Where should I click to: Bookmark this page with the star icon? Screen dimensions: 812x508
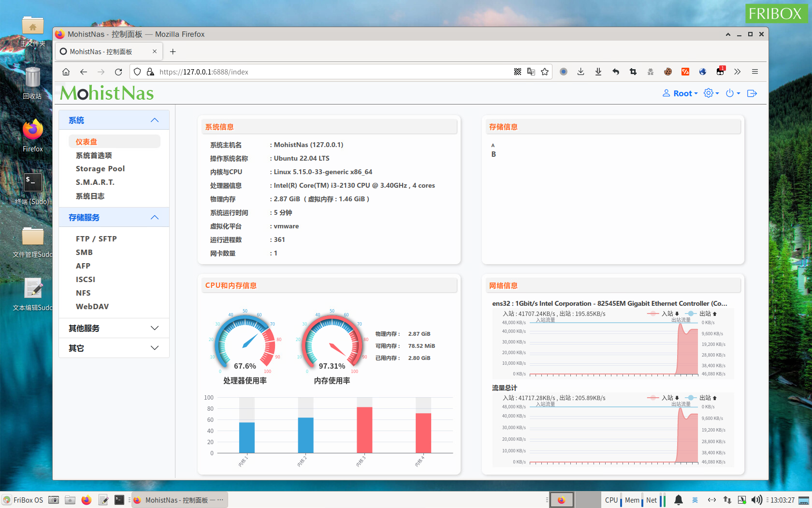tap(545, 72)
